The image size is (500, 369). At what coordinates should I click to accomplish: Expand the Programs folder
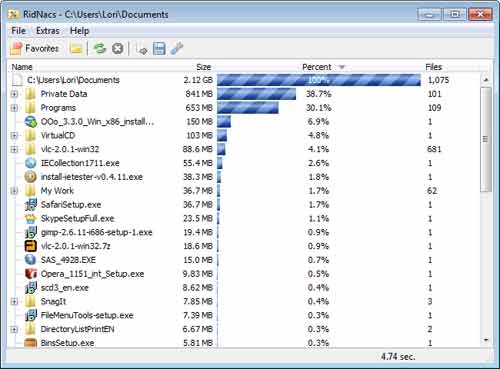click(x=14, y=108)
